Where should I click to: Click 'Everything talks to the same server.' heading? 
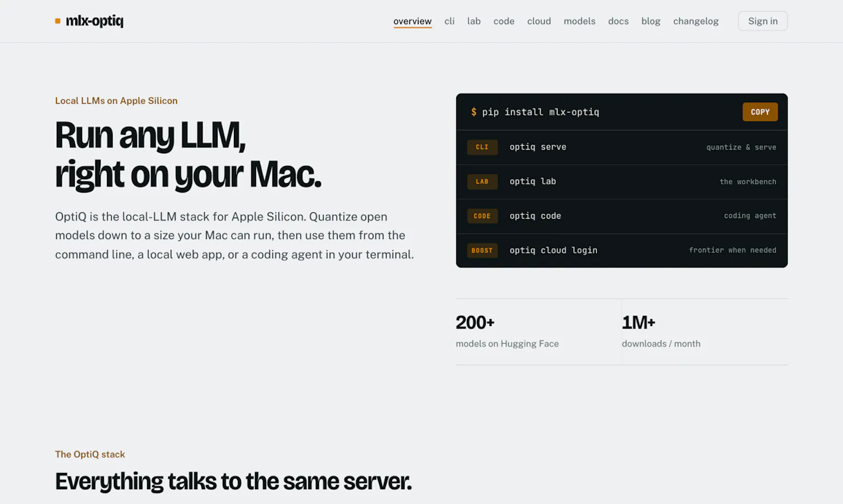point(233,481)
